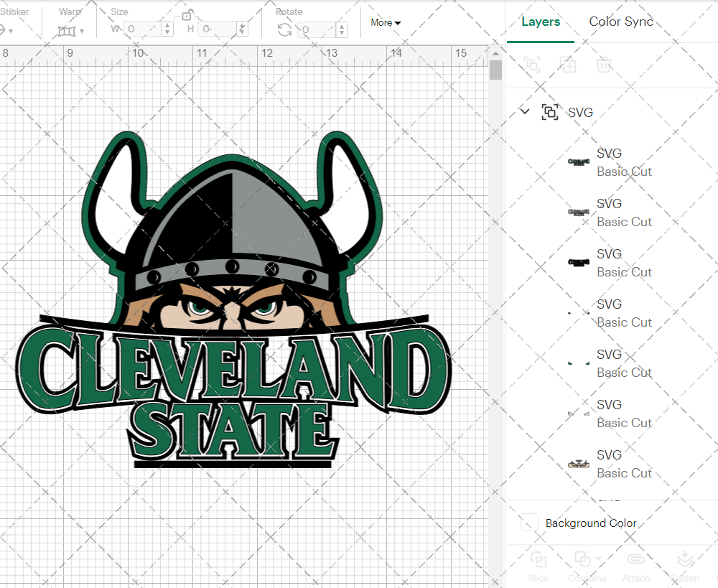Click the Delete layer trash icon

pos(604,65)
